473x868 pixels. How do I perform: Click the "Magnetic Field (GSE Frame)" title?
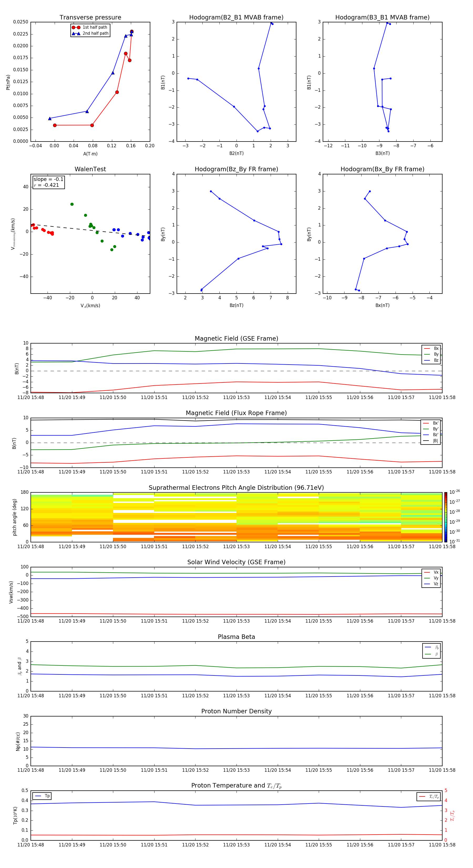pos(236,339)
